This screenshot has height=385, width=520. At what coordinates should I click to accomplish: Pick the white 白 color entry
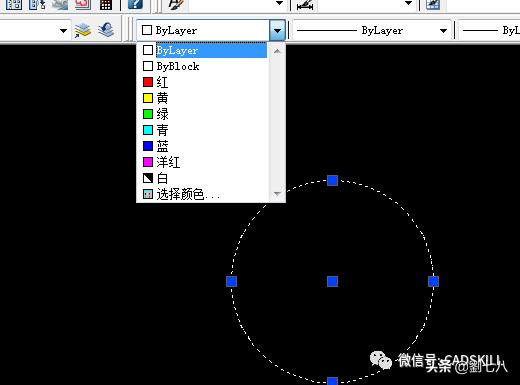point(205,178)
